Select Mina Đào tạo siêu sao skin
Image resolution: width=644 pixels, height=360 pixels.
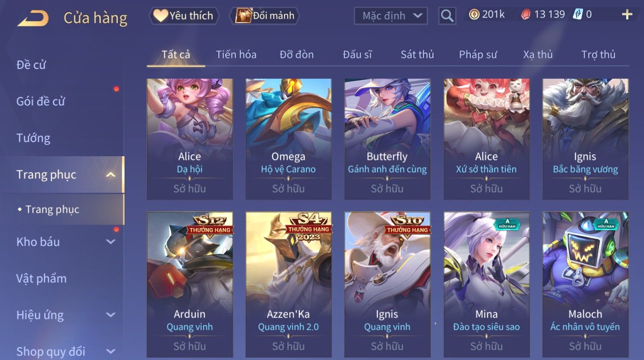[x=487, y=285]
